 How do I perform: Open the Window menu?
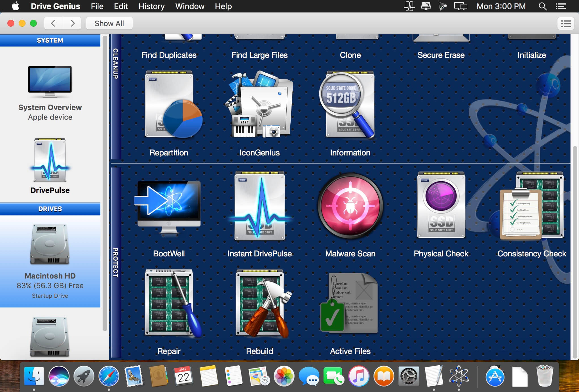point(190,6)
